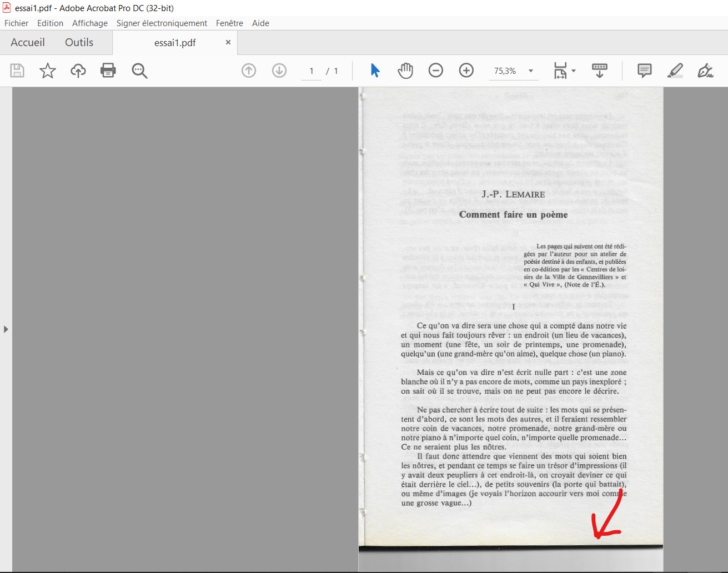Click the star custom tools icon
The height and width of the screenshot is (573, 728).
tap(48, 71)
